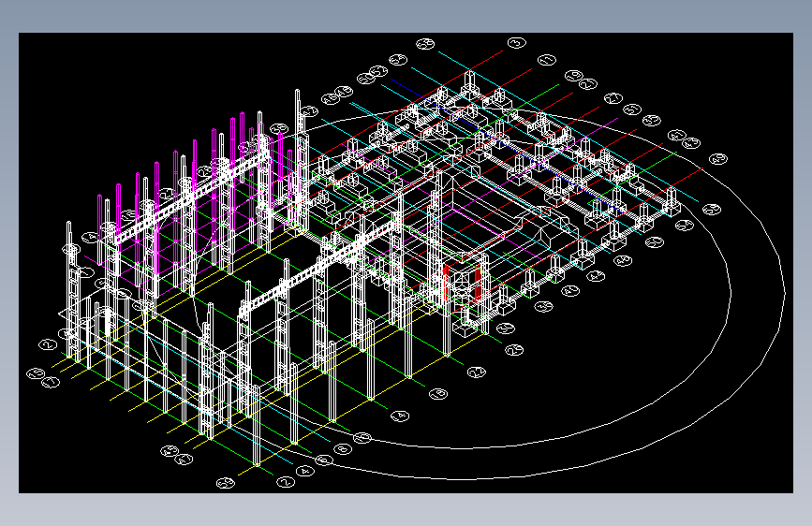Click grid bubble labeled 22

[x=477, y=372]
